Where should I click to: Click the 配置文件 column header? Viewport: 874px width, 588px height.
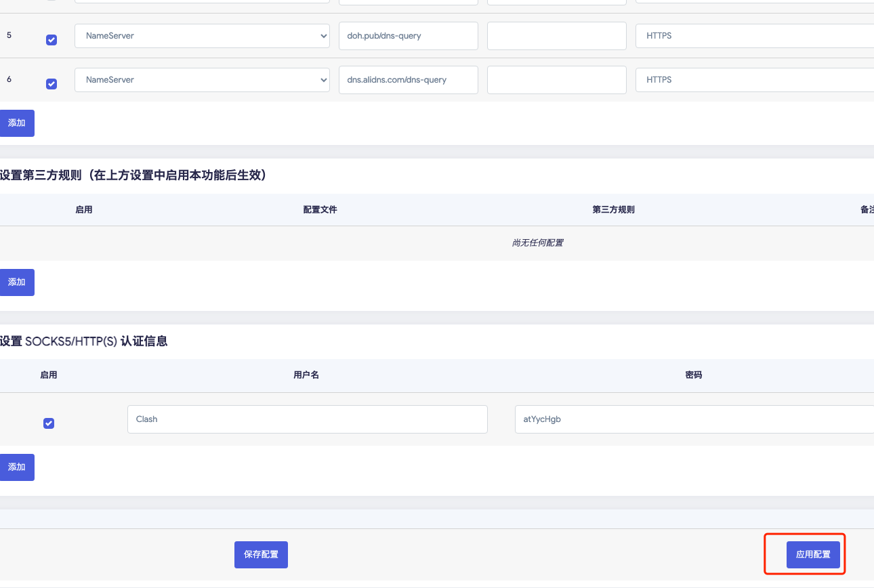point(320,210)
